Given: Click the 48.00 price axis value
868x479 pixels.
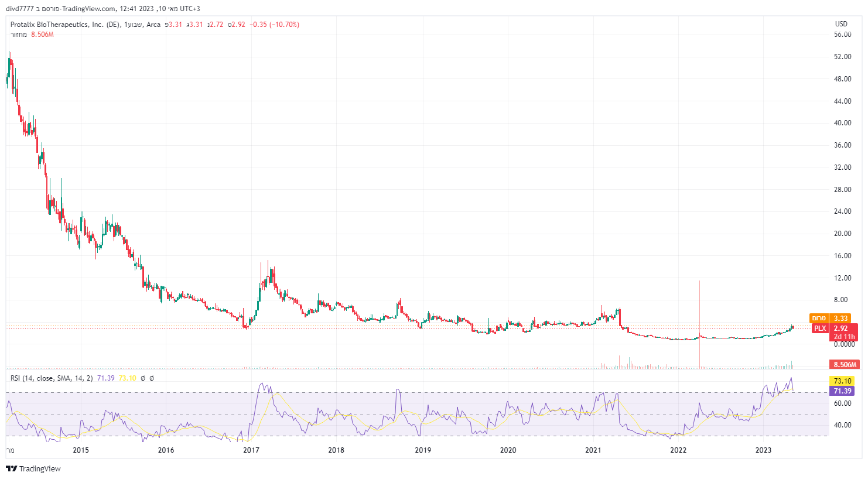Looking at the screenshot, I should (843, 79).
